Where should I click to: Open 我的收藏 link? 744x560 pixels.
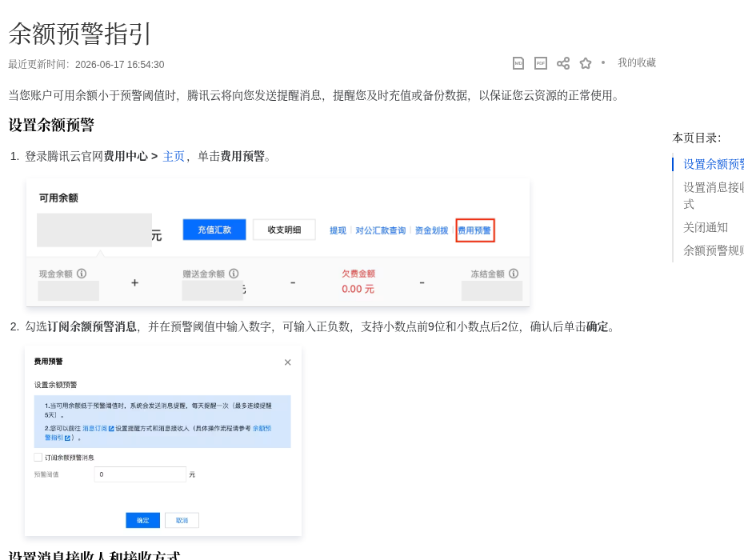[x=637, y=62]
